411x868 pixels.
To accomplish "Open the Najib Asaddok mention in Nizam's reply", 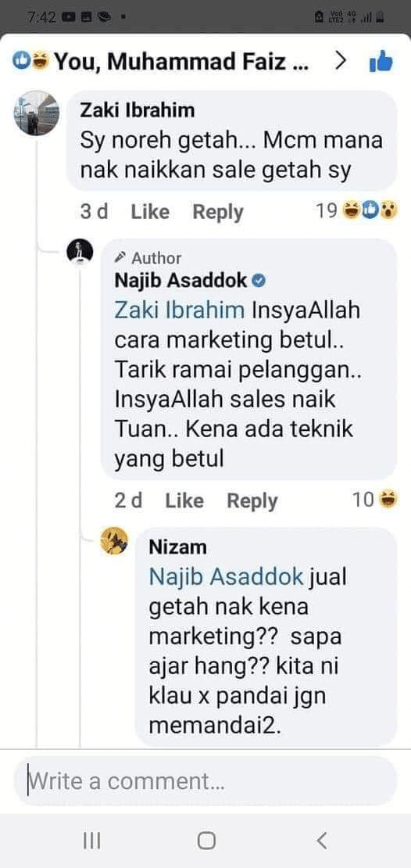I will click(x=227, y=577).
